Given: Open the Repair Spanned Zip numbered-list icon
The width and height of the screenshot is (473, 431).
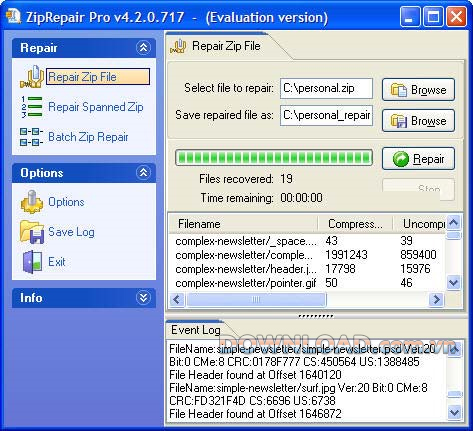Looking at the screenshot, I should click(x=32, y=107).
